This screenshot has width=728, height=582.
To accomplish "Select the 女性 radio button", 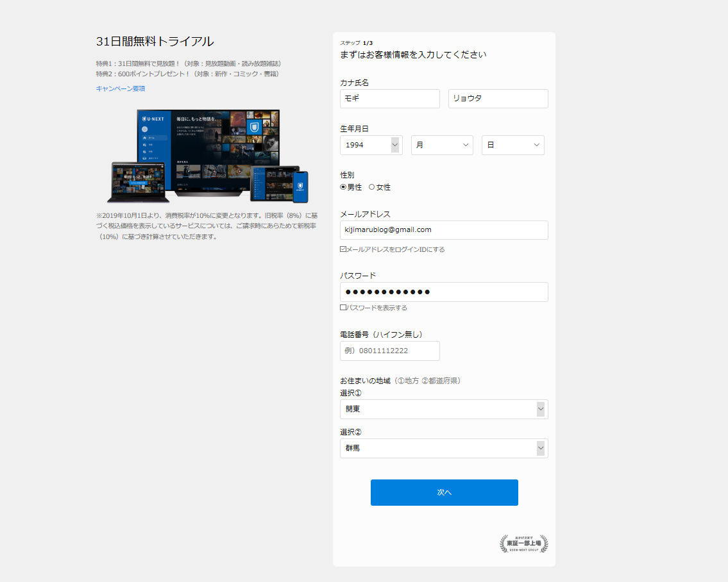I will coord(371,187).
